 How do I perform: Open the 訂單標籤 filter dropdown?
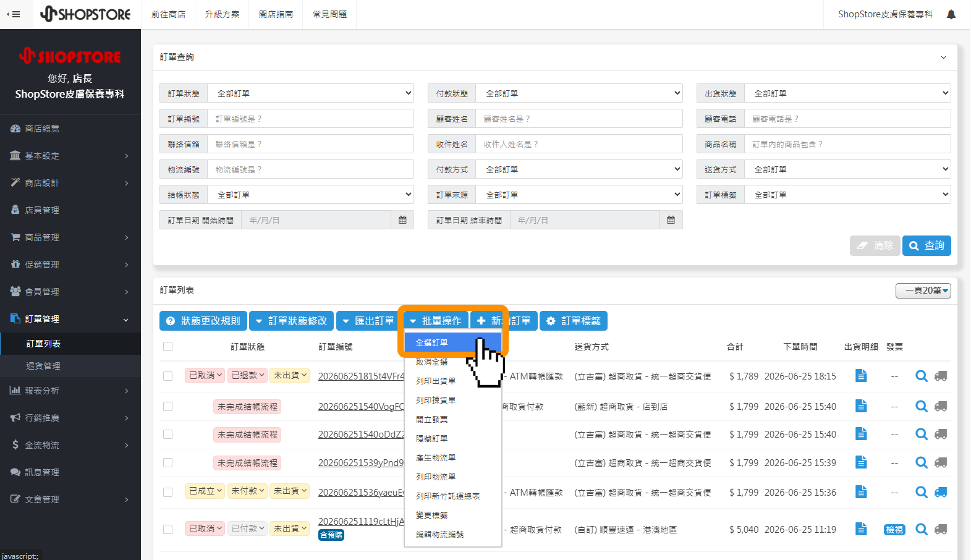(847, 195)
